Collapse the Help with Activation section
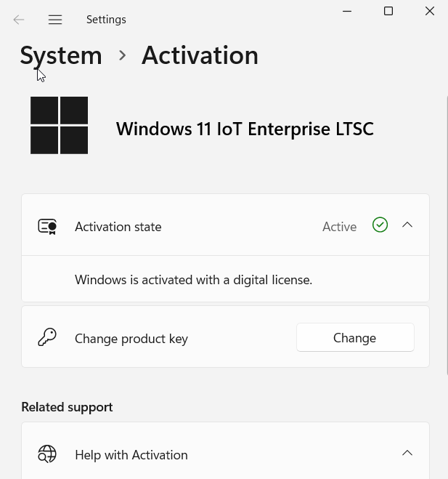448x479 pixels. coord(407,454)
